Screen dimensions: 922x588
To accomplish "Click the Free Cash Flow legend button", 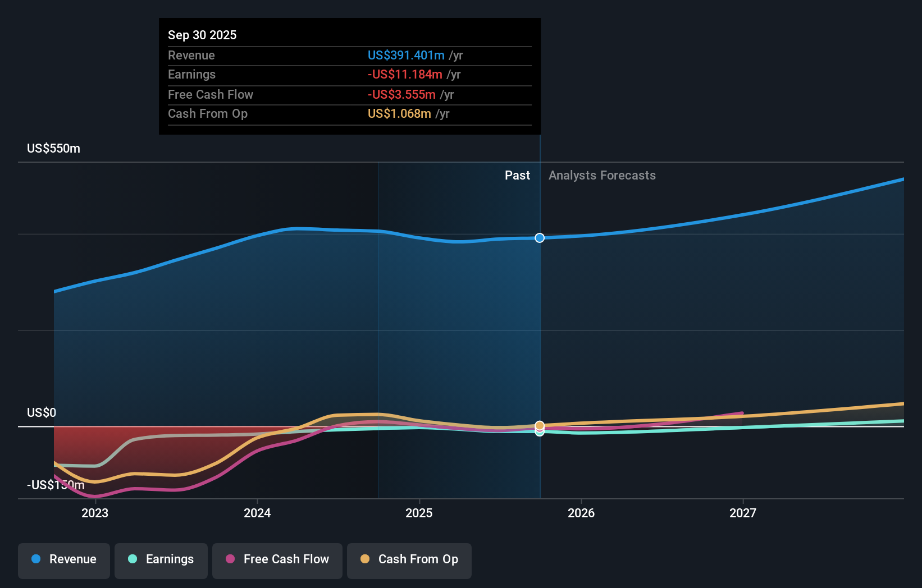I will 277,559.
